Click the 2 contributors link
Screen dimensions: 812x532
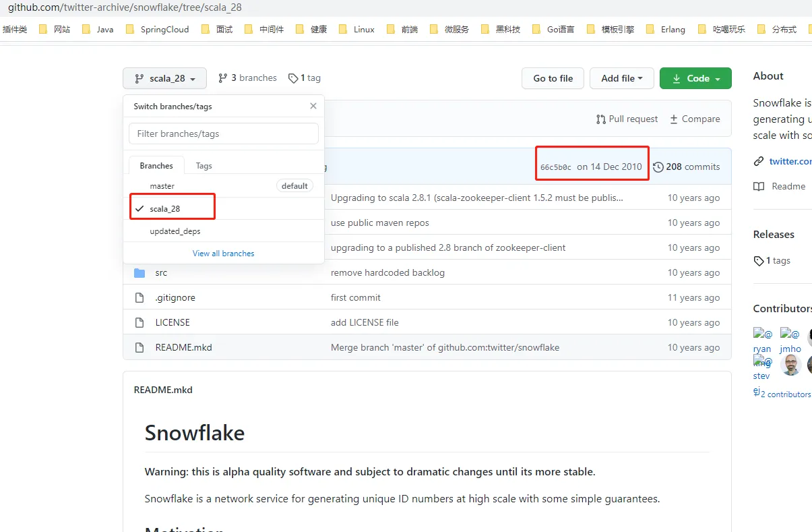[x=785, y=394]
